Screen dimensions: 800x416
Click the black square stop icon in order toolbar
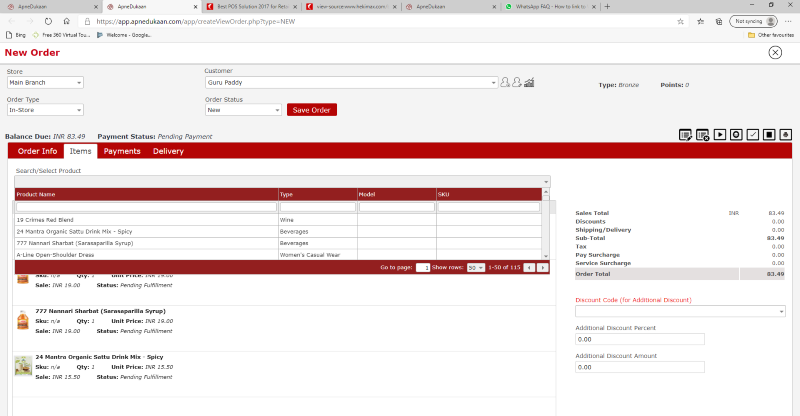[770, 134]
